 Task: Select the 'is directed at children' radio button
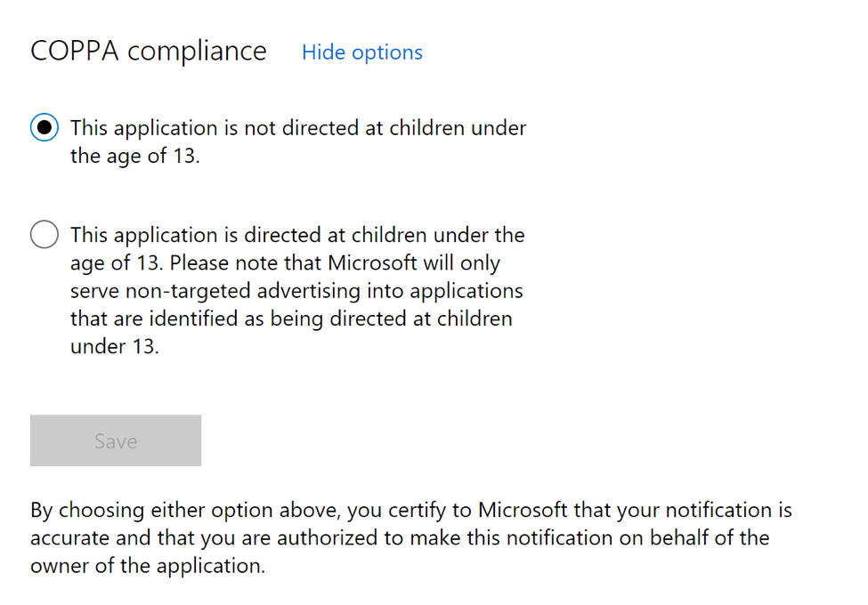pos(45,234)
